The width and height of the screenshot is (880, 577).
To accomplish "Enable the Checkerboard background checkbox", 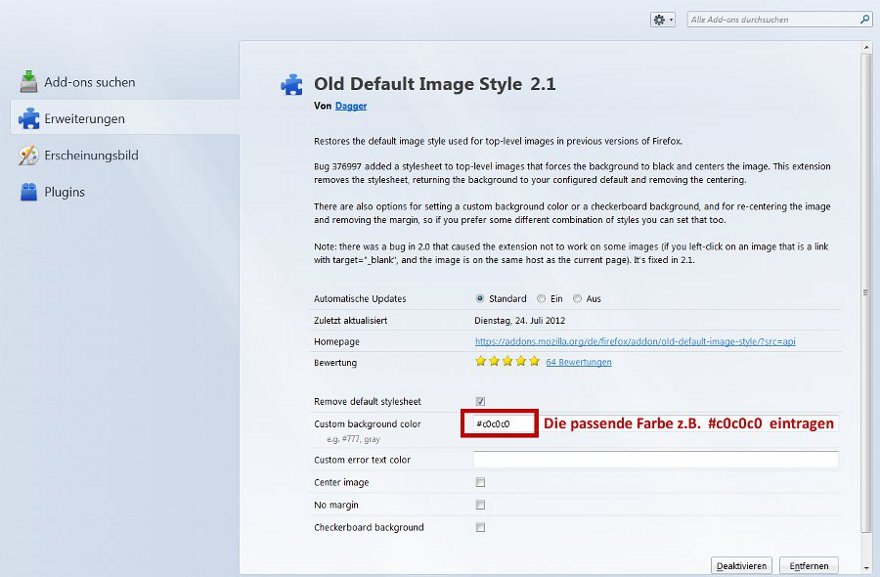I will tap(480, 527).
